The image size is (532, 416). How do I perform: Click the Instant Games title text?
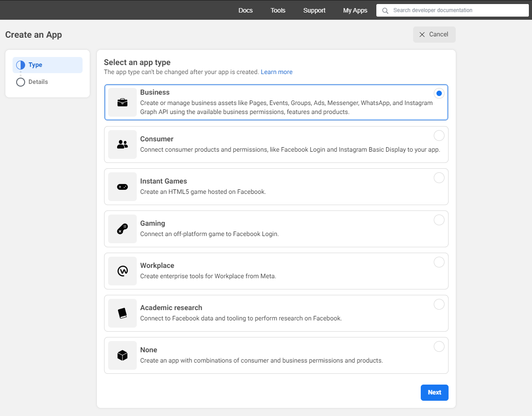pyautogui.click(x=164, y=181)
